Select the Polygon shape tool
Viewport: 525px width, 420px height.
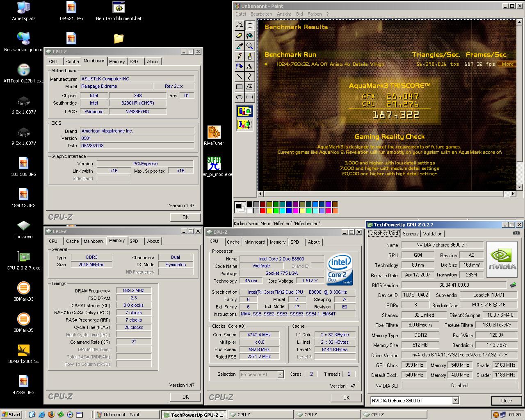pyautogui.click(x=249, y=87)
